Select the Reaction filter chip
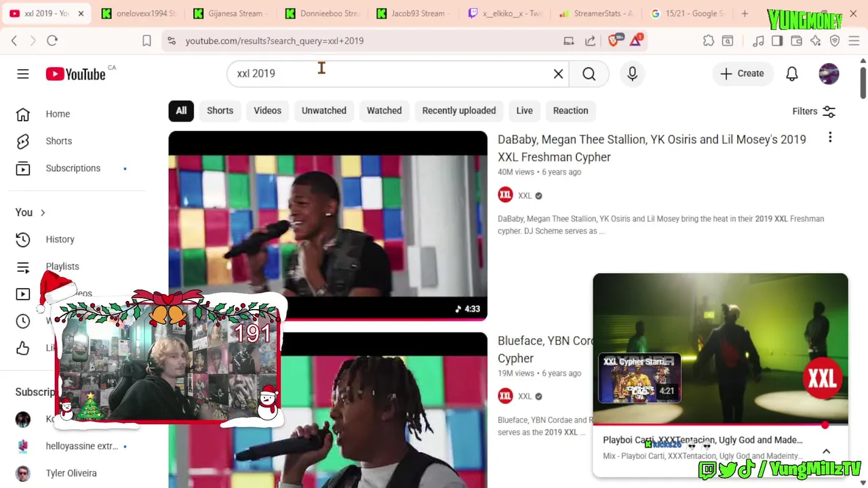Image resolution: width=868 pixels, height=488 pixels. pos(570,110)
